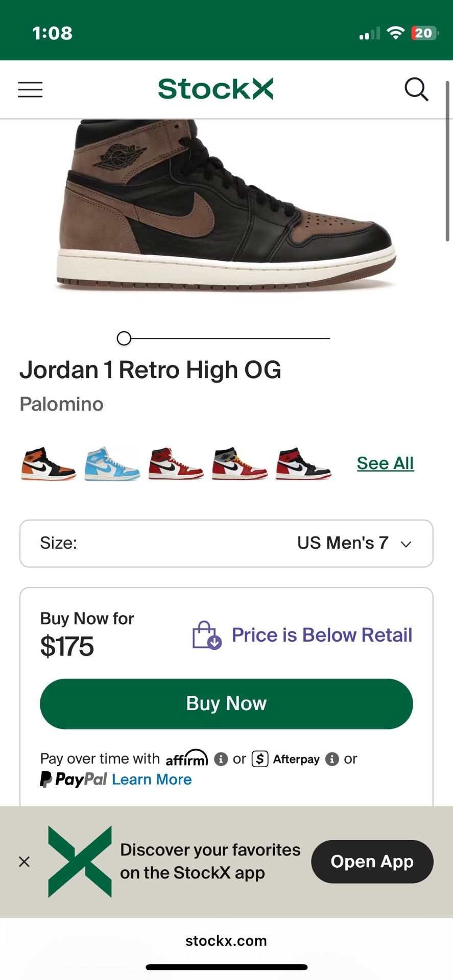Click the size chevron arrow

tap(406, 544)
